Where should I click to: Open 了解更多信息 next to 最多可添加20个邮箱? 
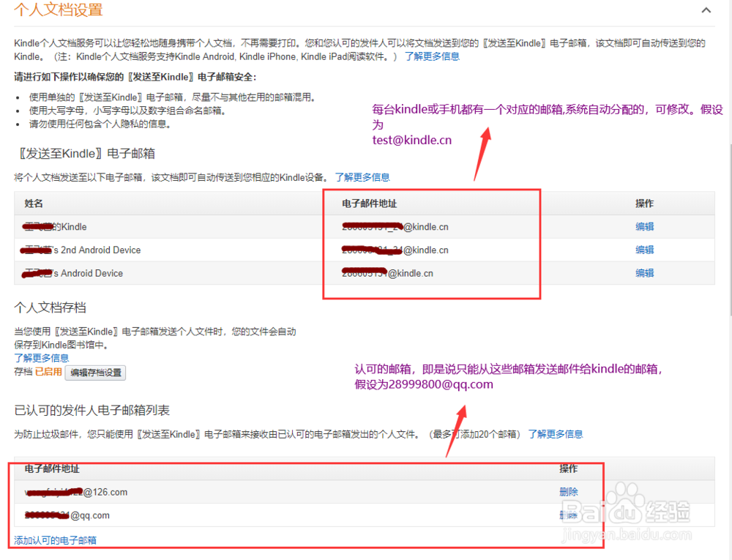point(556,435)
